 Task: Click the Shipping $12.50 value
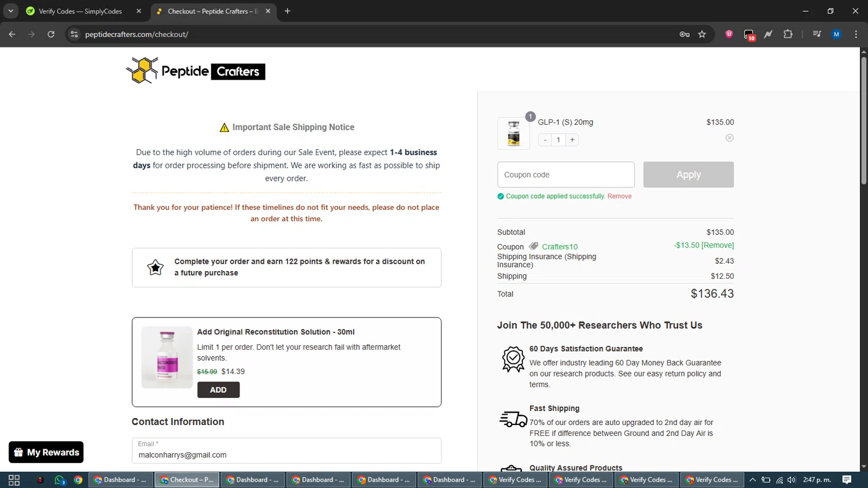click(722, 276)
